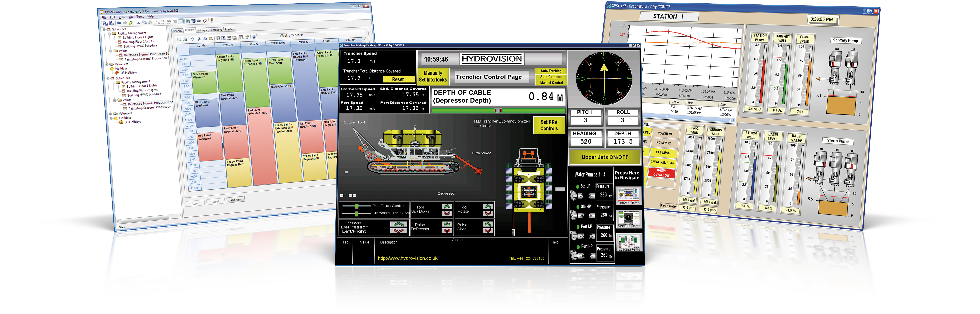Viewport: 980px width, 314px height.
Task: Click the Raise DePressor red down arrow
Action: point(447,231)
